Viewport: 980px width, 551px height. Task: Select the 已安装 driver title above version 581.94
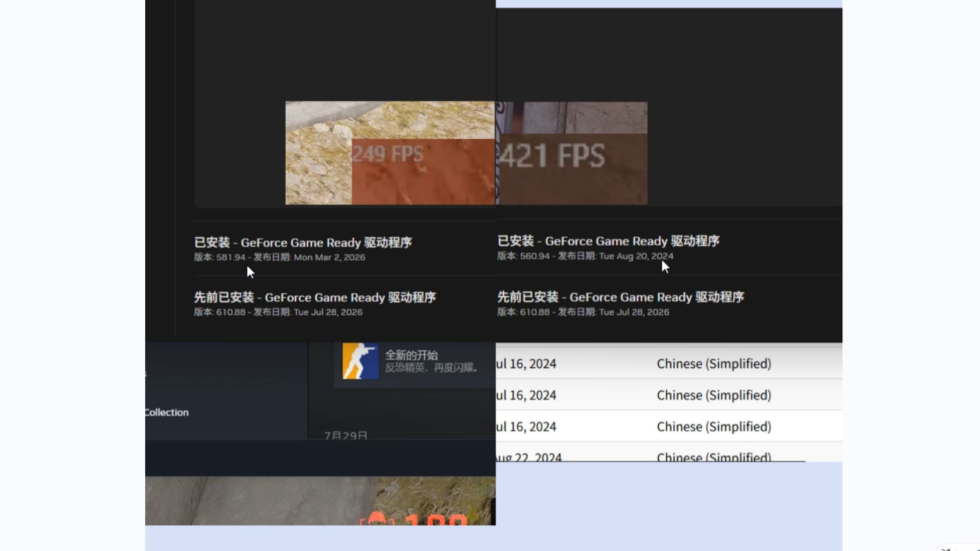303,243
